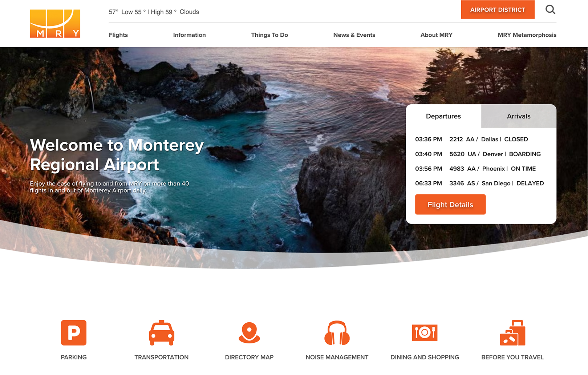The image size is (588, 375).
Task: Open the Things To Do menu
Action: [x=269, y=35]
